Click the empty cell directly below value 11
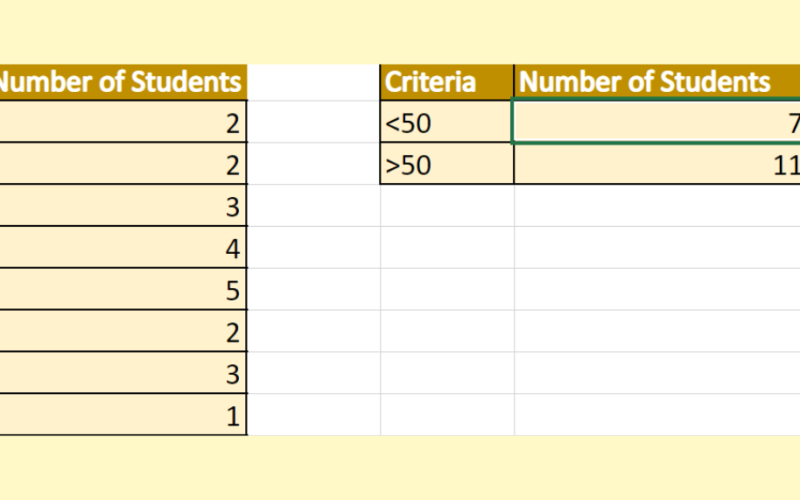The image size is (800, 500). (657, 206)
